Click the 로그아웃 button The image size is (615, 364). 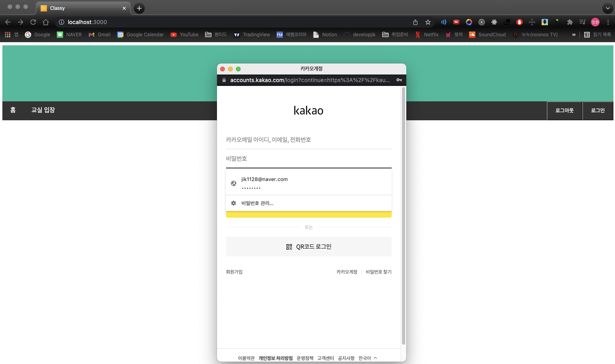coord(565,110)
